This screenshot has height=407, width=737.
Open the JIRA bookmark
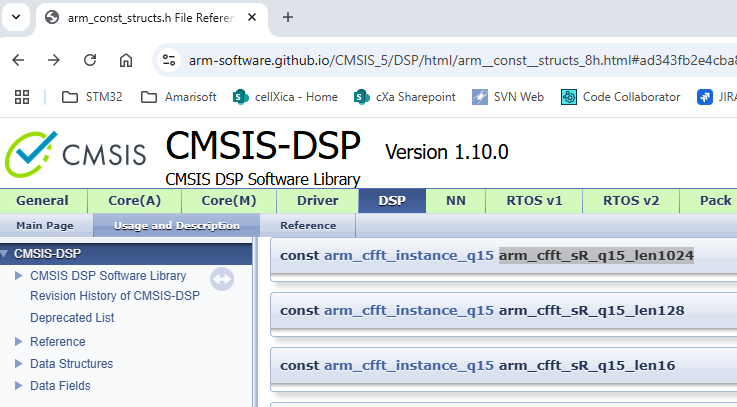tap(716, 97)
